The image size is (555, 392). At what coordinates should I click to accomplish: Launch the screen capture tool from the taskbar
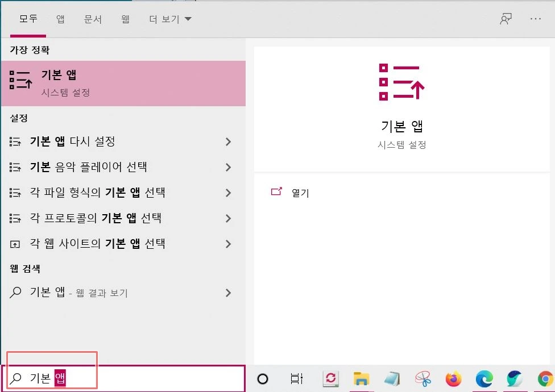[422, 379]
